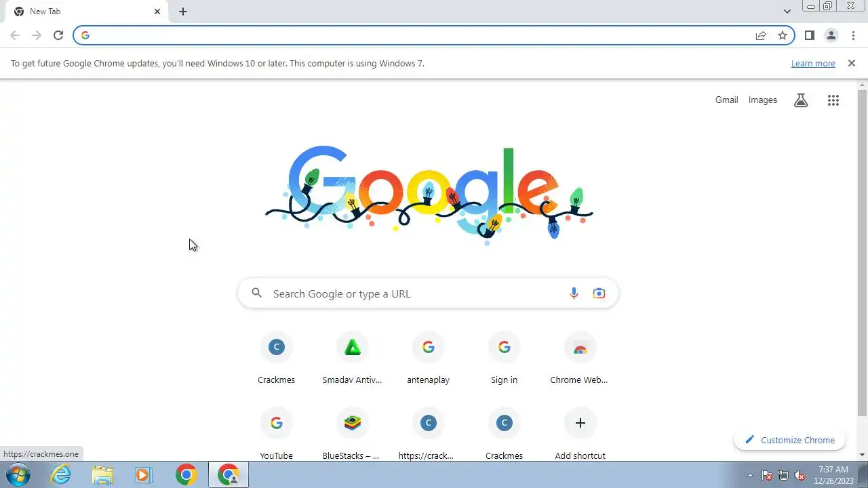
Task: Click the Customize Chrome button
Action: pyautogui.click(x=790, y=440)
